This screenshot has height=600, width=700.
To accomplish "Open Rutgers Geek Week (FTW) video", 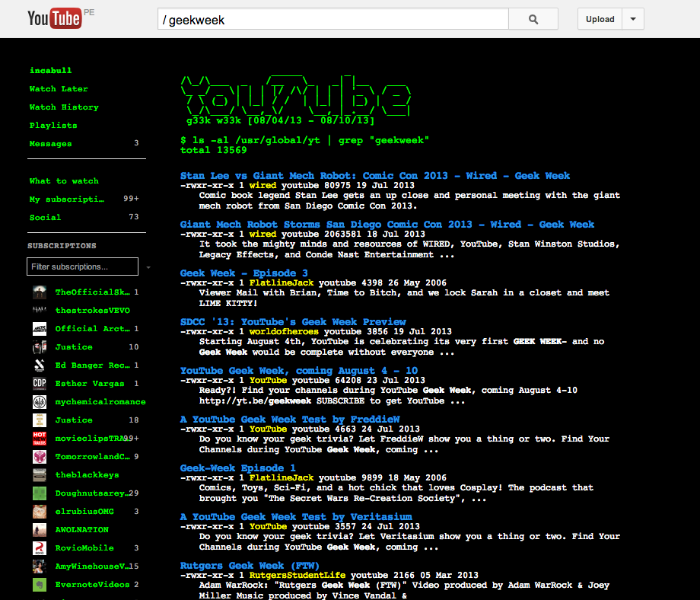I will pyautogui.click(x=250, y=565).
